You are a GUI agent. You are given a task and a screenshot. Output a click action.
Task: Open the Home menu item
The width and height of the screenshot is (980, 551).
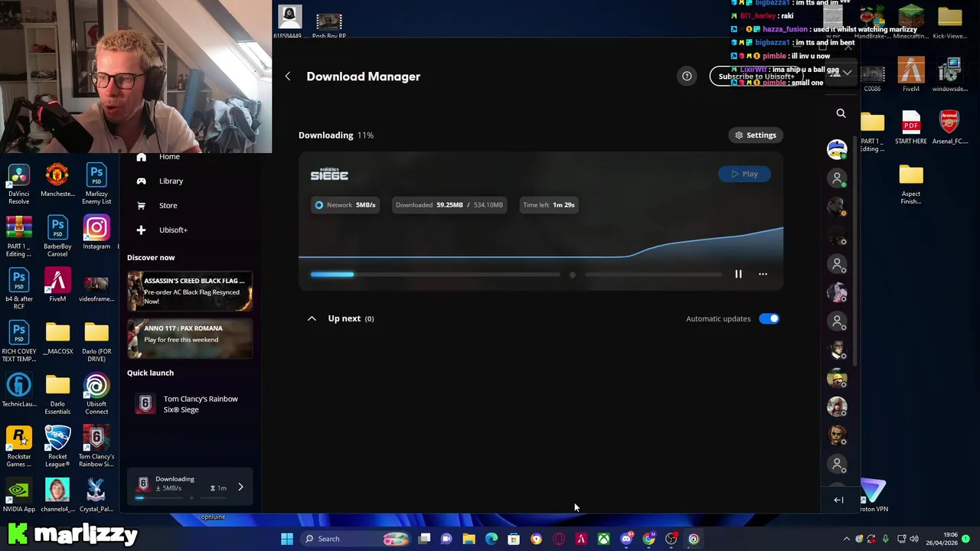coord(169,157)
